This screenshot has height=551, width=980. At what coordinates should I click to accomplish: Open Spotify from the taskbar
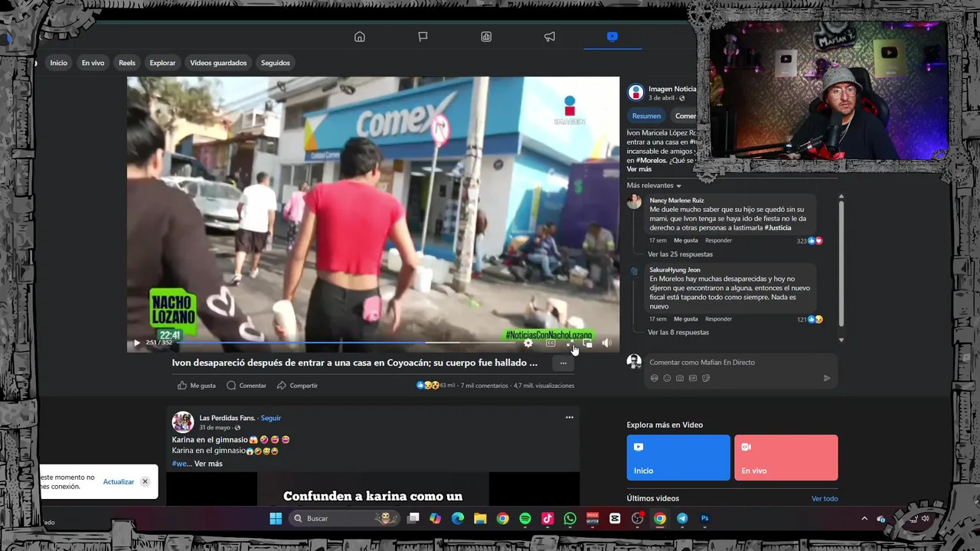pyautogui.click(x=525, y=518)
